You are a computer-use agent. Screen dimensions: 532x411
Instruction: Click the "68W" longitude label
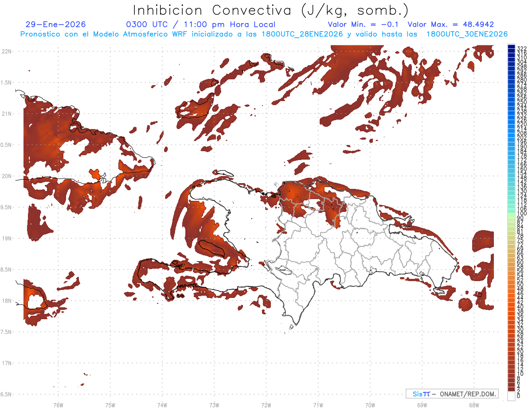(x=474, y=405)
